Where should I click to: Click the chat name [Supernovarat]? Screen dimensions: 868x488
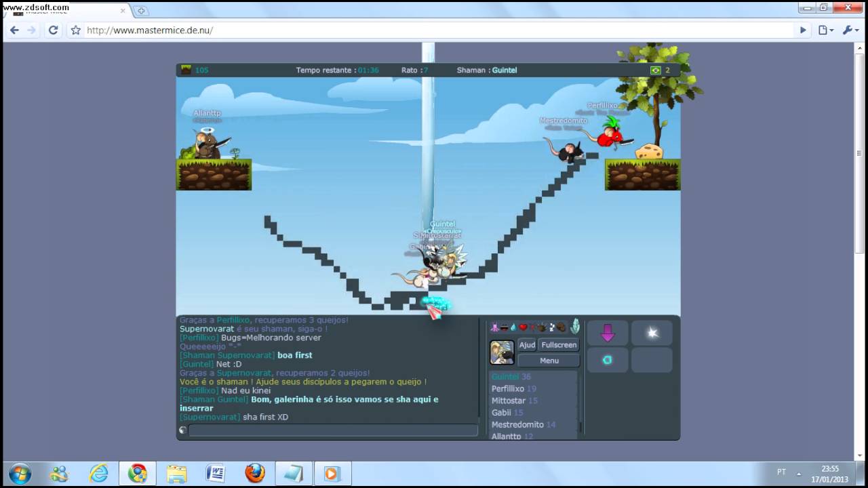click(x=210, y=417)
